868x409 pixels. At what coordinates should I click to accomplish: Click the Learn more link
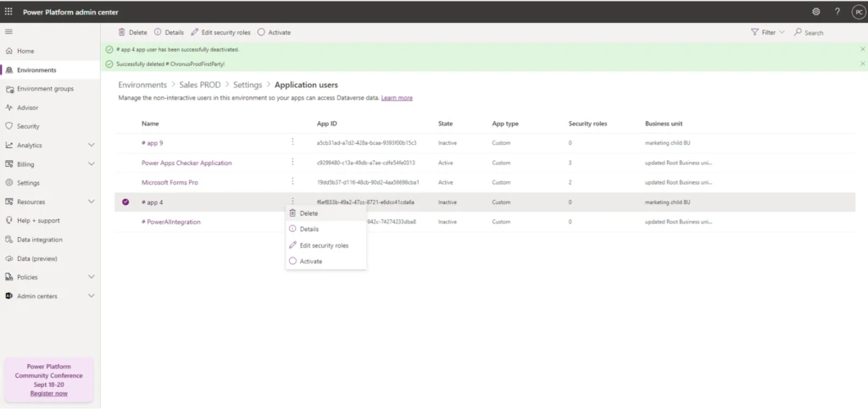(397, 98)
